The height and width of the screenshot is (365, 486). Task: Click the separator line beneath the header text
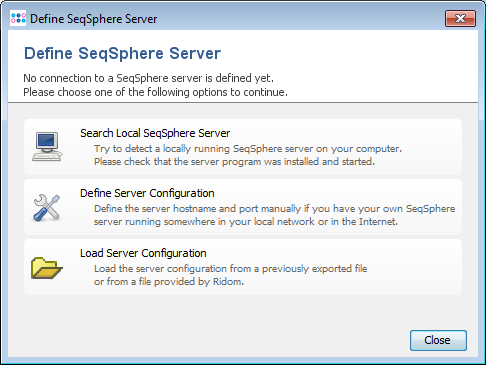243,102
